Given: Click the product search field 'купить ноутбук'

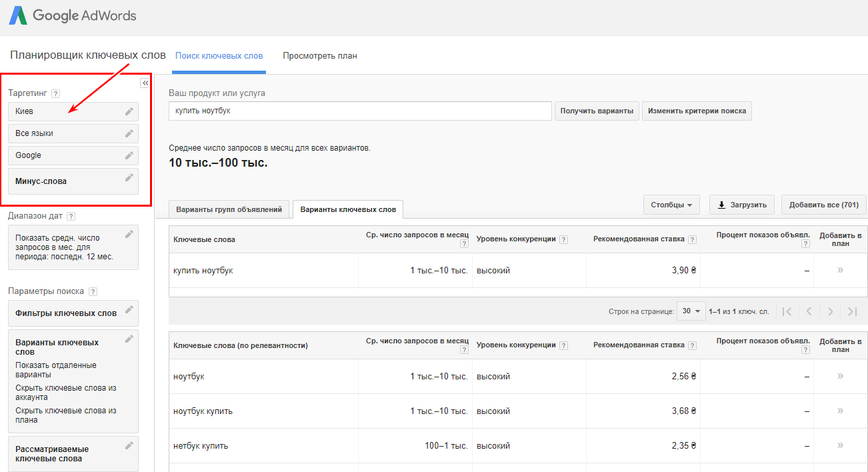Looking at the screenshot, I should pyautogui.click(x=360, y=111).
